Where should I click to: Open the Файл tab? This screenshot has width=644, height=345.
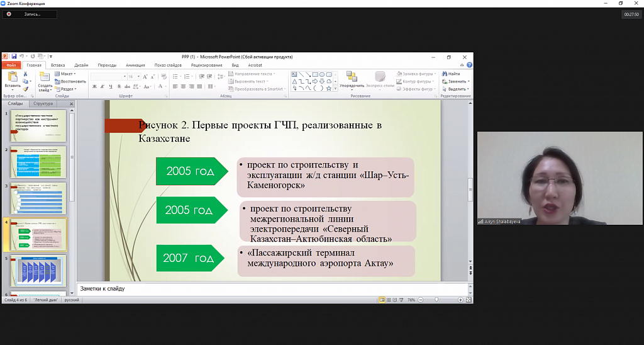click(x=11, y=65)
